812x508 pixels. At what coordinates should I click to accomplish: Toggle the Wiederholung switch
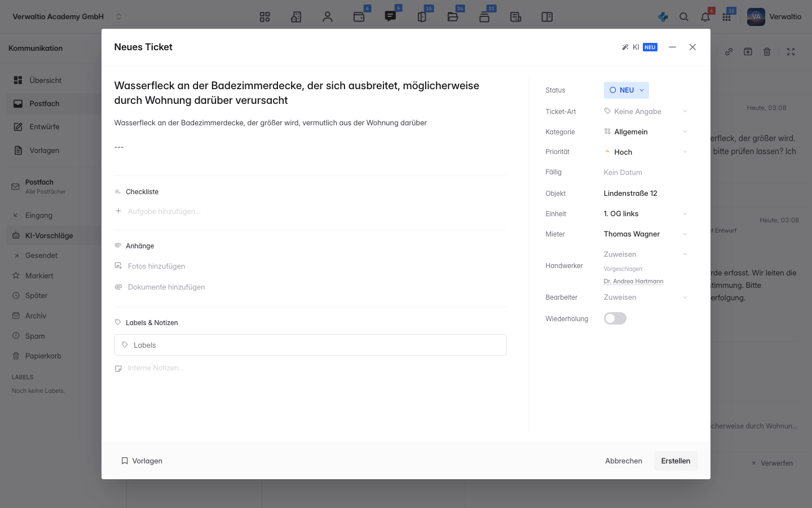(x=615, y=318)
